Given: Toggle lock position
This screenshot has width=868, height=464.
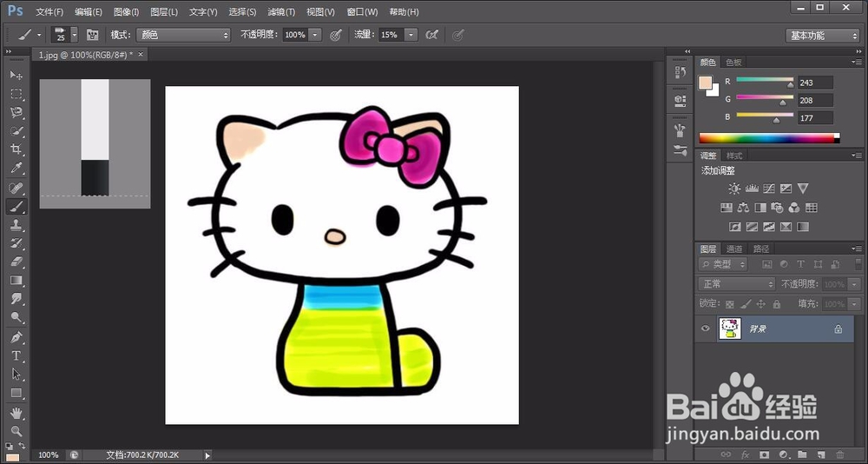Looking at the screenshot, I should coord(761,304).
